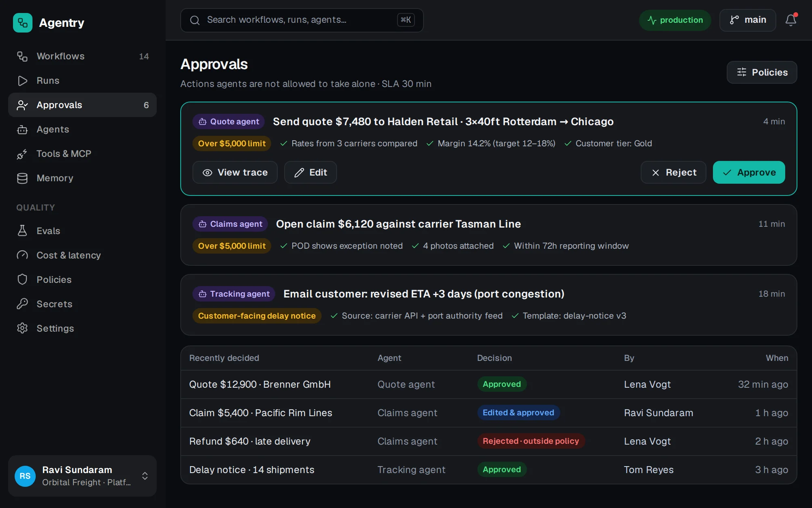The height and width of the screenshot is (508, 812).
Task: Click the Agentry logo icon
Action: 23,23
